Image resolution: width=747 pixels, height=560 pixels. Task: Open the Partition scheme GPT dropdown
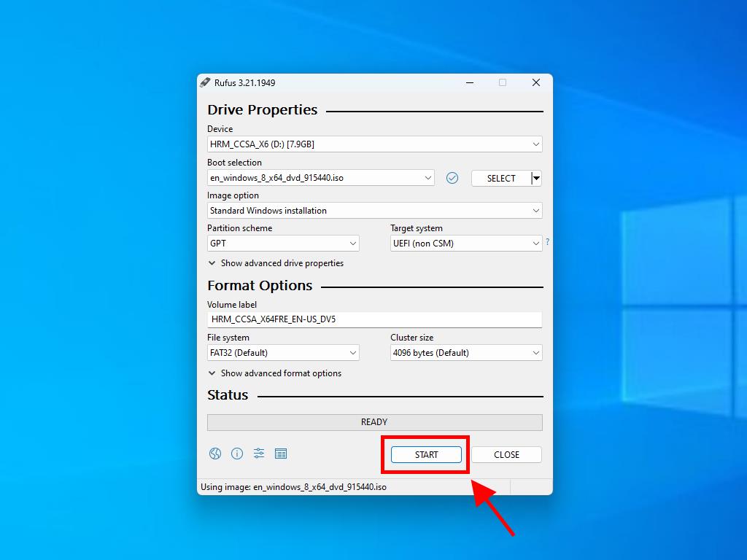click(x=283, y=244)
